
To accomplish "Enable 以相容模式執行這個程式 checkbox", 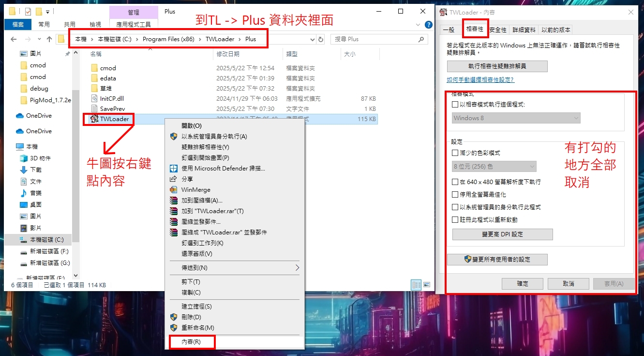I will coord(455,105).
